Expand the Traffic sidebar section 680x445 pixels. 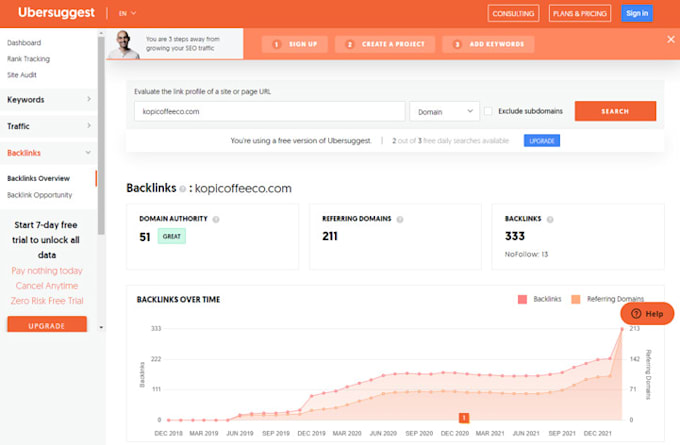(x=48, y=126)
